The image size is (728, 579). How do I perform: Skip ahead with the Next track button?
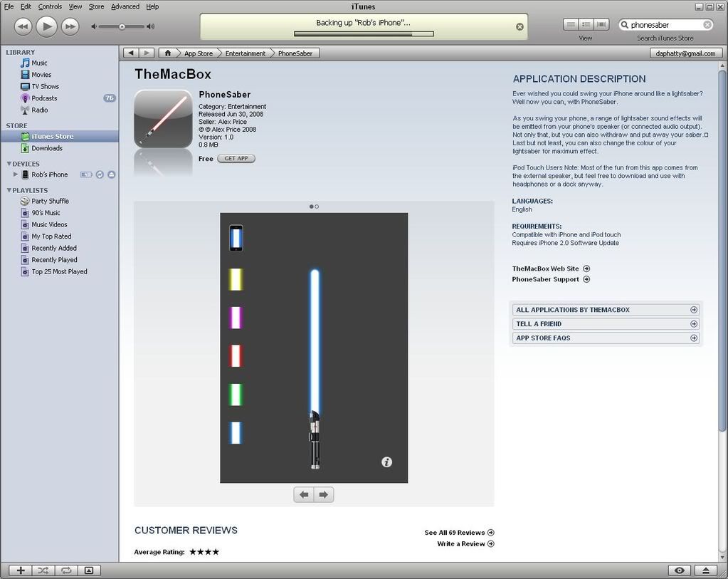point(70,26)
